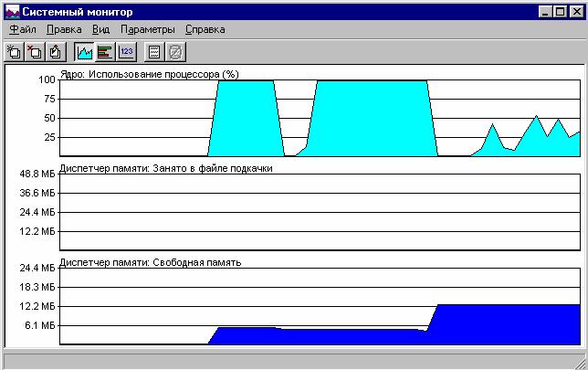This screenshot has width=588, height=370.
Task: Open the Справка menu
Action: pos(205,29)
